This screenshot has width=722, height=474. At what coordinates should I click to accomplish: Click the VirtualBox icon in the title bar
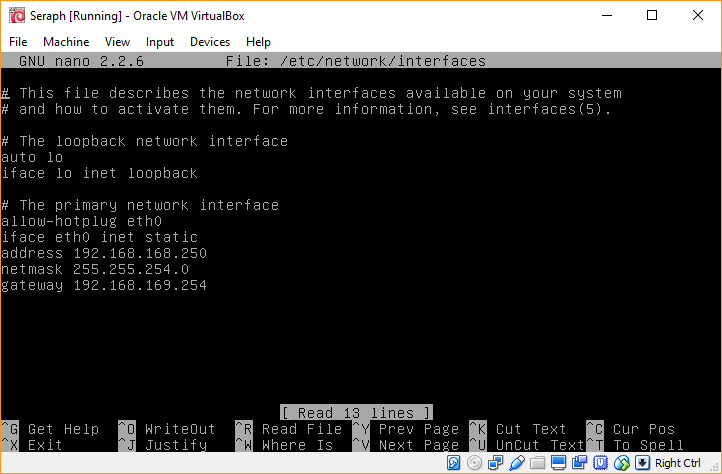pos(16,16)
